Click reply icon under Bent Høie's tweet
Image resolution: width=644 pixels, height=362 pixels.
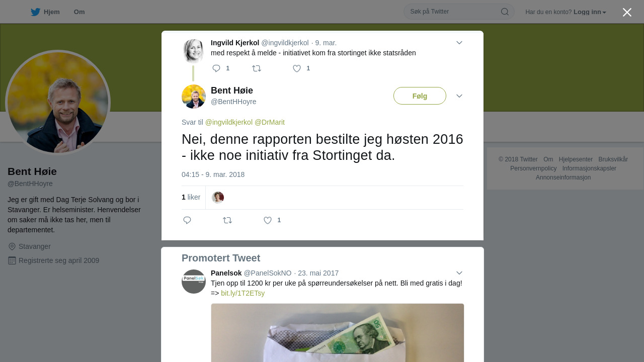click(x=187, y=220)
